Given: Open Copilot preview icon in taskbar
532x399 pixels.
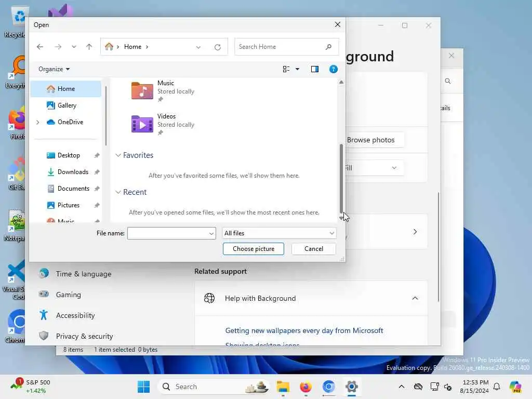Looking at the screenshot, I should pos(515,387).
